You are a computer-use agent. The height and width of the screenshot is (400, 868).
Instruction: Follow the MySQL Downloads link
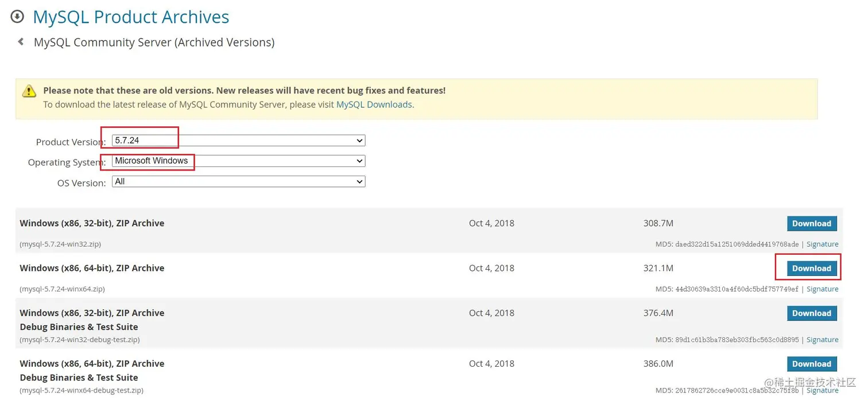(x=374, y=104)
